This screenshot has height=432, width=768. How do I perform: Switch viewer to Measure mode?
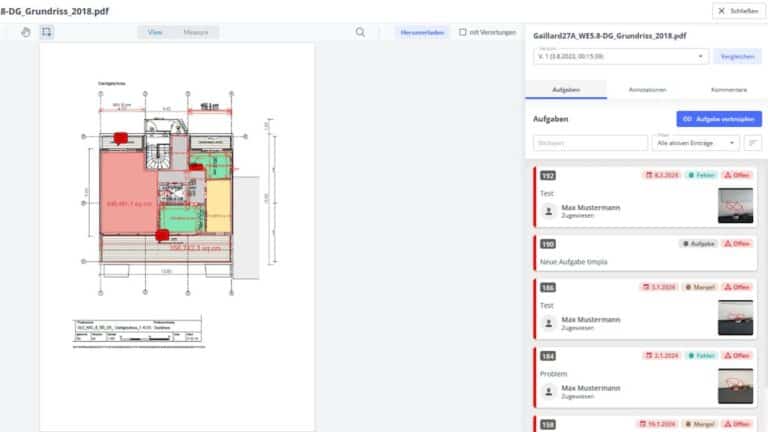196,32
